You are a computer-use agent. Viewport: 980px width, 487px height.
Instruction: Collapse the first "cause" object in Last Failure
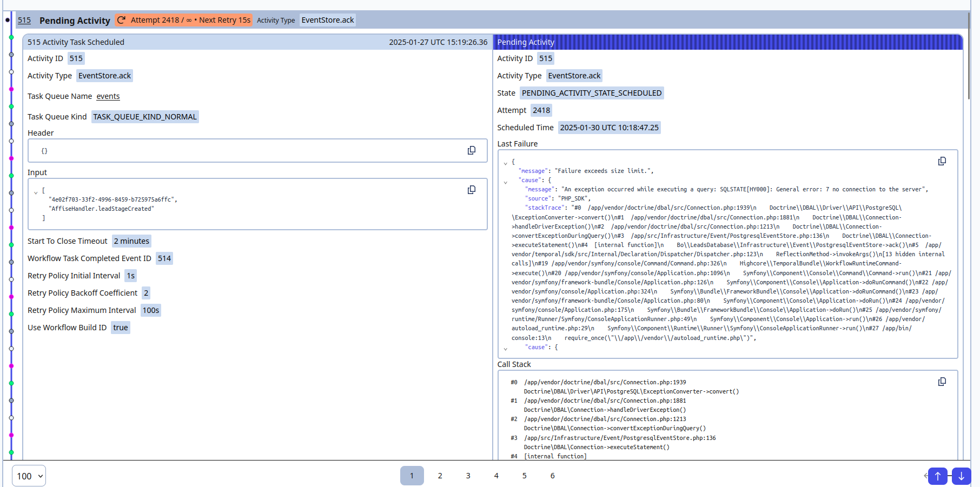[x=506, y=182]
